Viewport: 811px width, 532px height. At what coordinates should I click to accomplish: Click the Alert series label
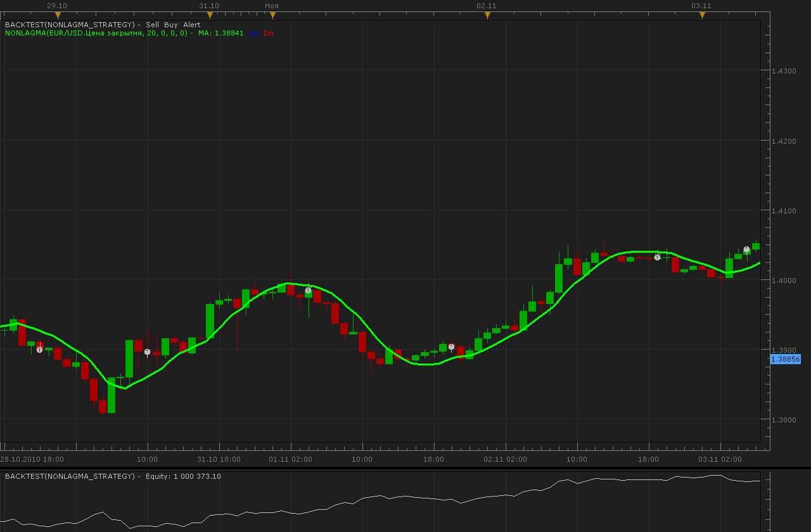(x=192, y=25)
